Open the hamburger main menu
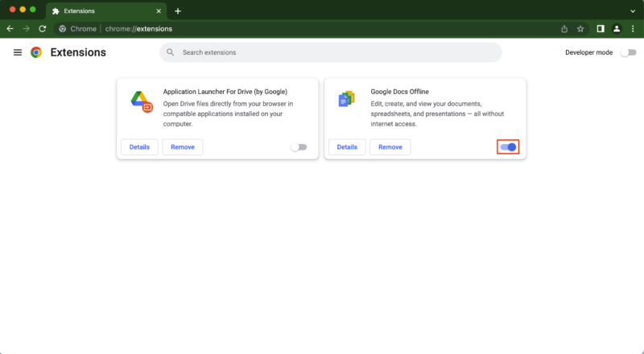This screenshot has height=354, width=644. pyautogui.click(x=18, y=52)
